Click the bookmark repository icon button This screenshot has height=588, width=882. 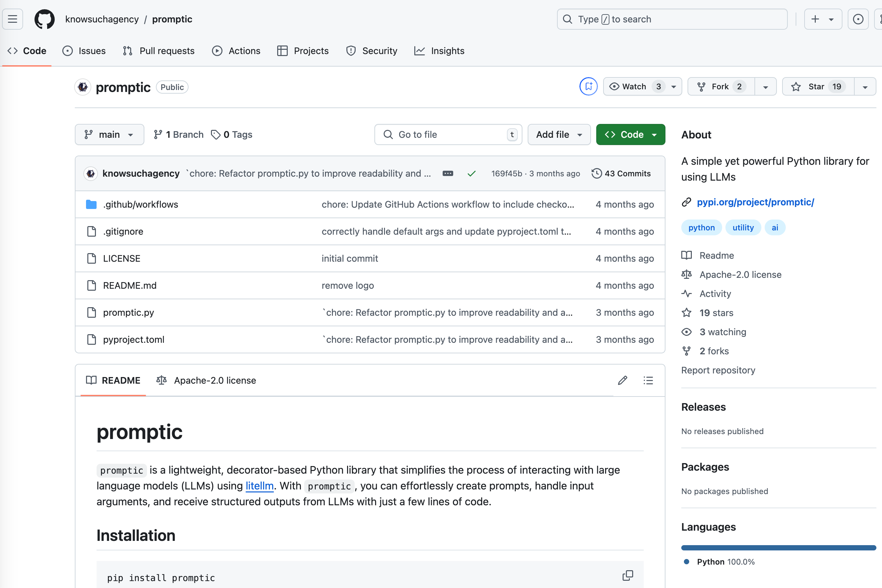point(588,87)
